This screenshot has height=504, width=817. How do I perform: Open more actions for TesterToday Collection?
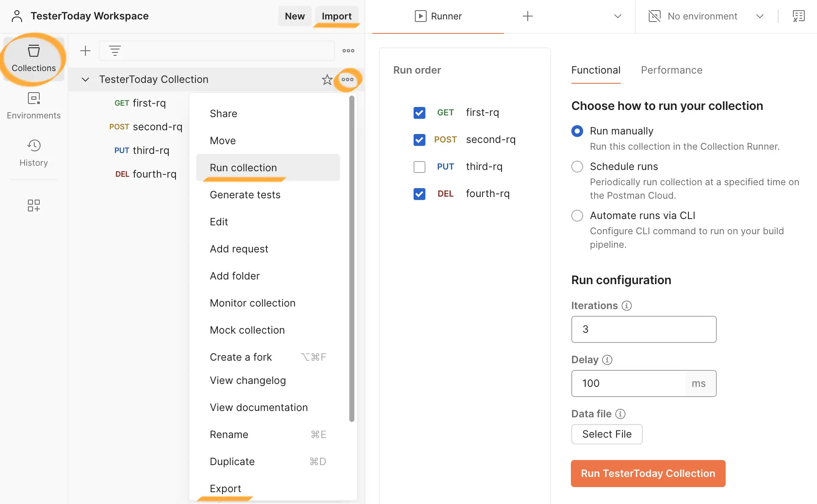click(x=348, y=79)
